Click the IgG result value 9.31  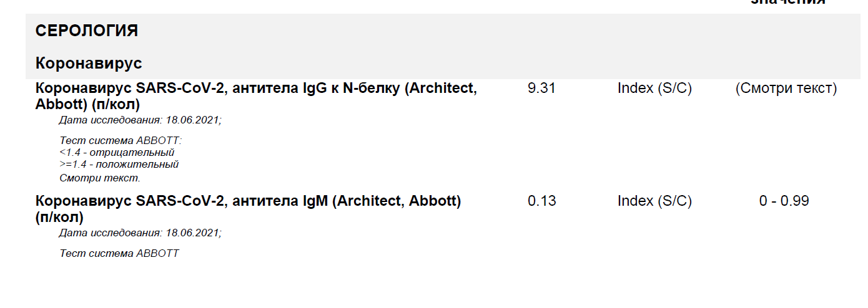pyautogui.click(x=541, y=89)
